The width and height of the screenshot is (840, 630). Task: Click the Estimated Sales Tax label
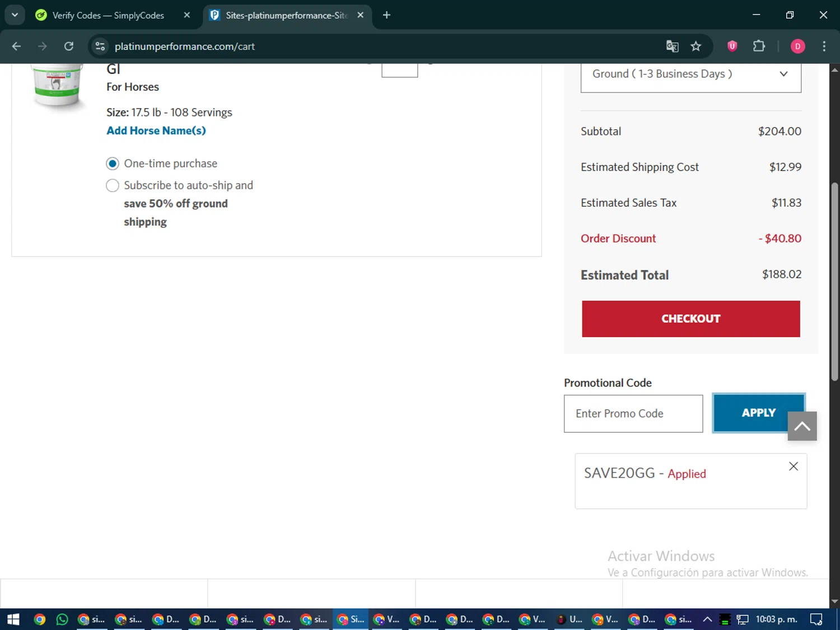coord(628,203)
